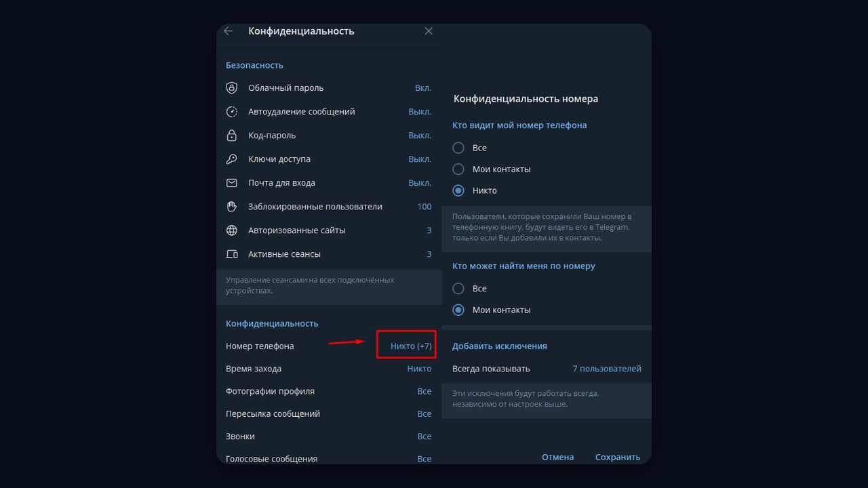
Task: Click the timer icon next to Автоудаление сообщений
Action: coord(232,112)
